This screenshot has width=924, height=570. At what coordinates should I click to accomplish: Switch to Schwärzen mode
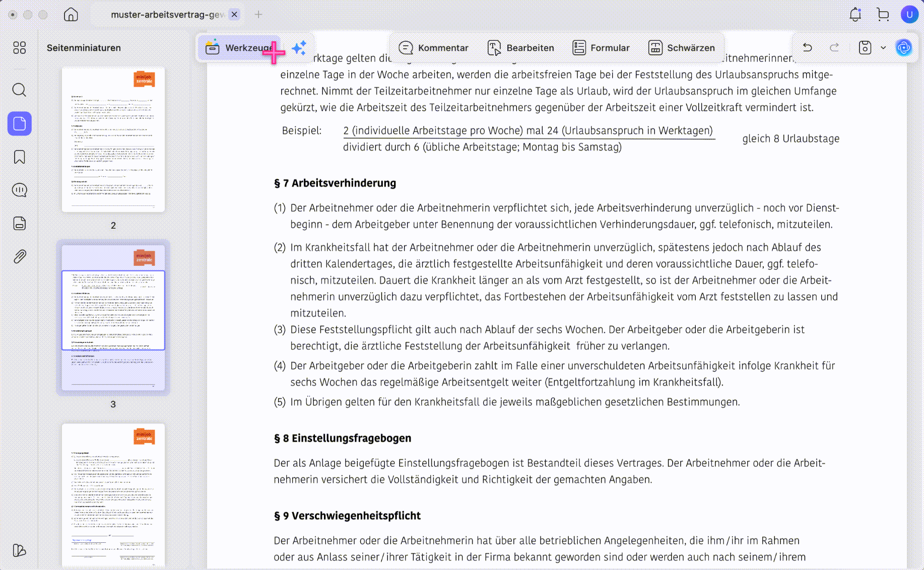681,48
